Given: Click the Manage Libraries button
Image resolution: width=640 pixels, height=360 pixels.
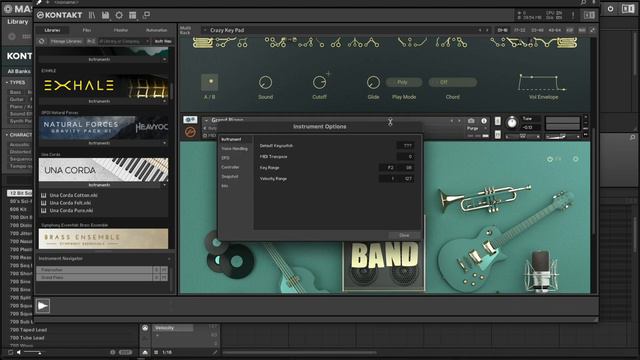Looking at the screenshot, I should 67,41.
